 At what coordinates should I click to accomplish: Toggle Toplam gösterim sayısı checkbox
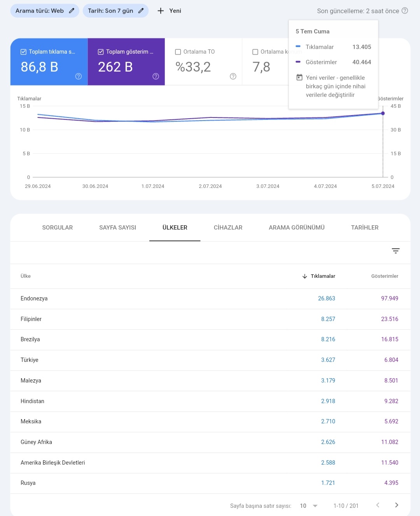click(101, 52)
